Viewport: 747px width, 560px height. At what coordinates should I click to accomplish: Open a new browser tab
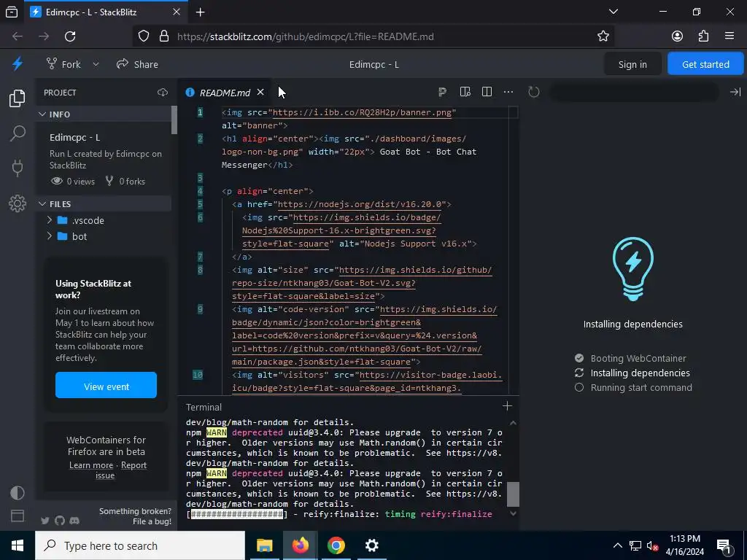coord(200,12)
